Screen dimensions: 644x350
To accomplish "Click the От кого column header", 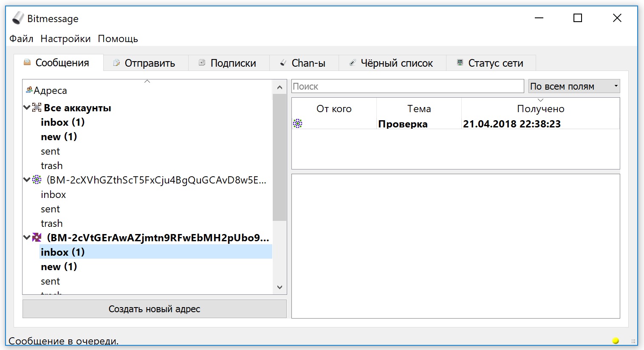I will [x=334, y=108].
